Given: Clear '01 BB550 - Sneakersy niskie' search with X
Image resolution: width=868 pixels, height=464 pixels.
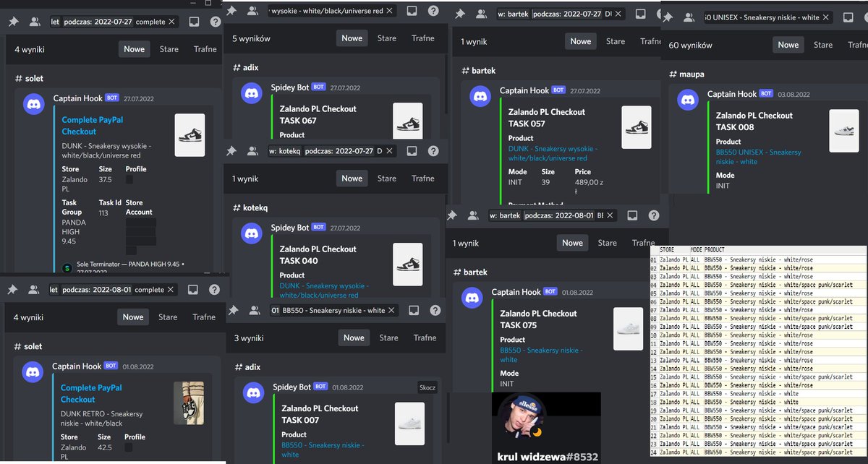Looking at the screenshot, I should coord(392,310).
